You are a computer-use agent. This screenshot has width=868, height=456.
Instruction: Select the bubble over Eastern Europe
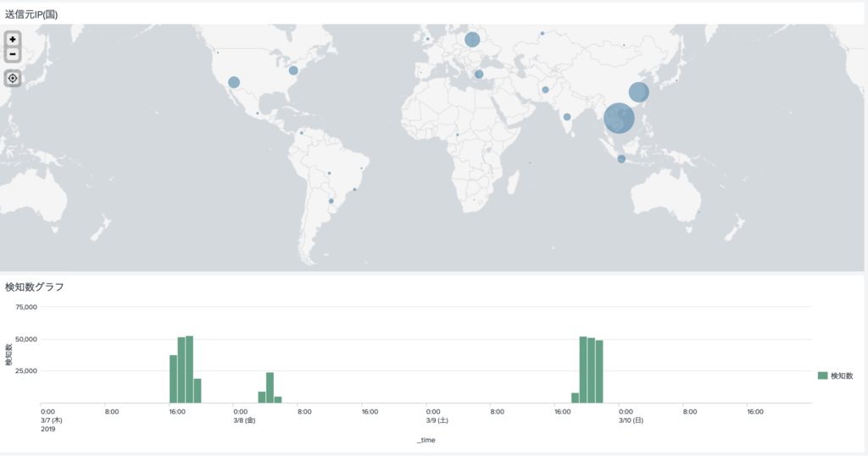[472, 39]
